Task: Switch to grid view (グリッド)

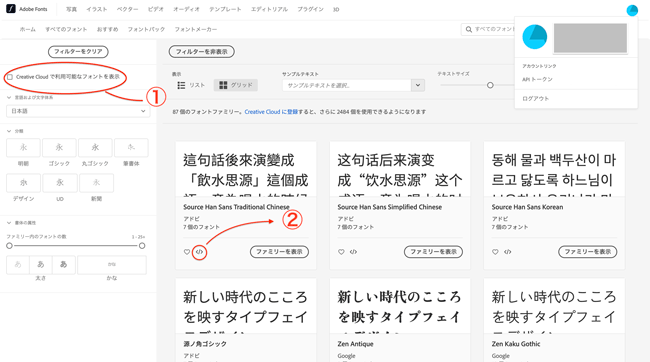Action: pyautogui.click(x=235, y=85)
